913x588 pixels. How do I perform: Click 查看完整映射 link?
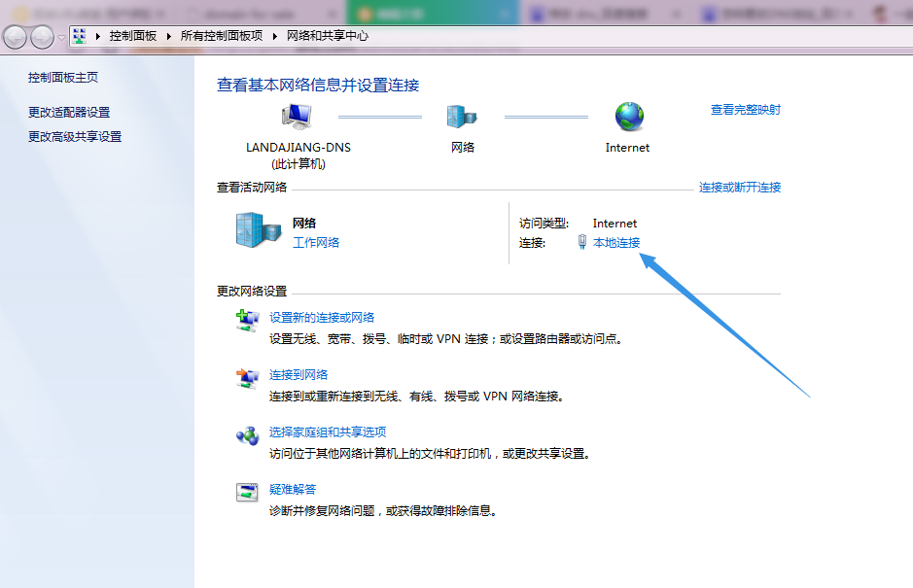tap(745, 110)
